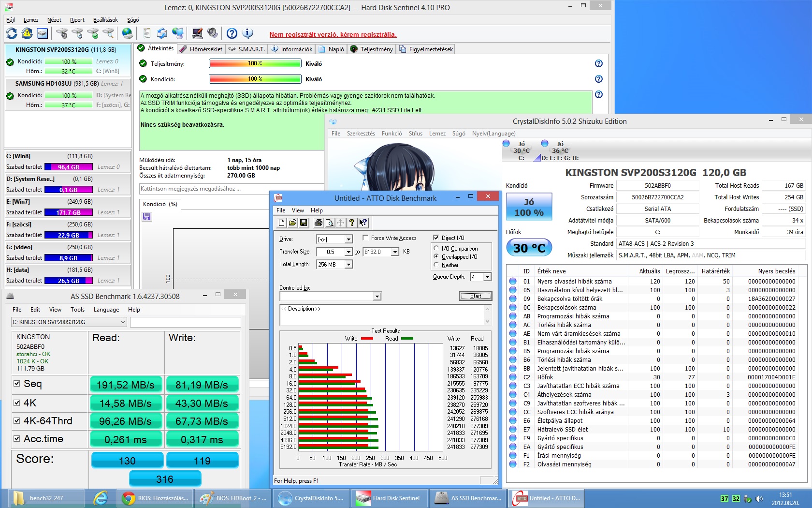Open drive selector dropdown in AS SSD Benchmark
Viewport: 812px width, 508px height.
pyautogui.click(x=123, y=322)
